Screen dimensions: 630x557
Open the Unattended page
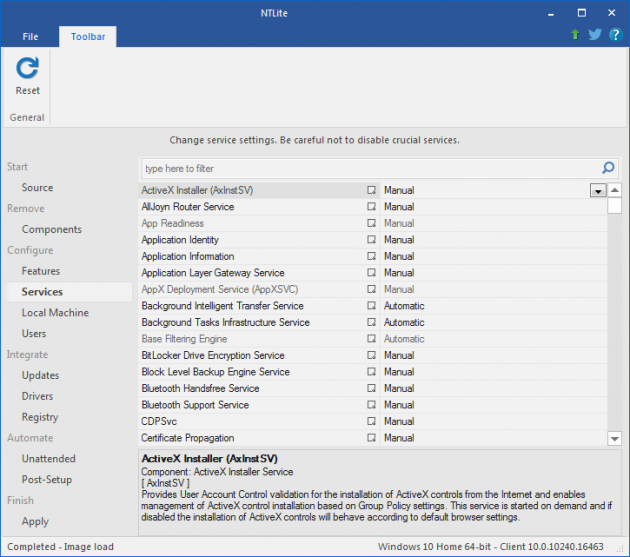point(49,459)
